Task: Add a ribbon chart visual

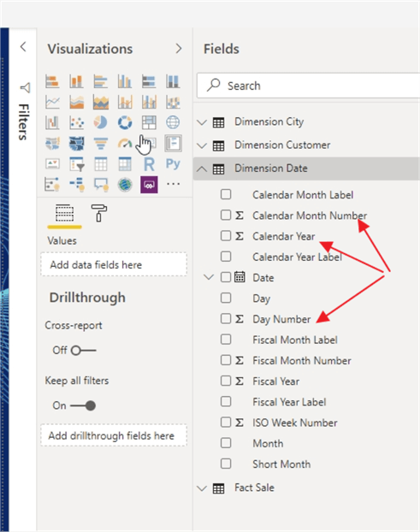Action: point(173,102)
